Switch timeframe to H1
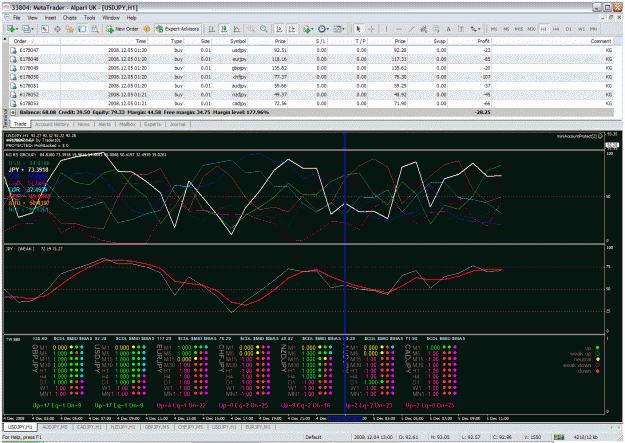 pos(544,29)
